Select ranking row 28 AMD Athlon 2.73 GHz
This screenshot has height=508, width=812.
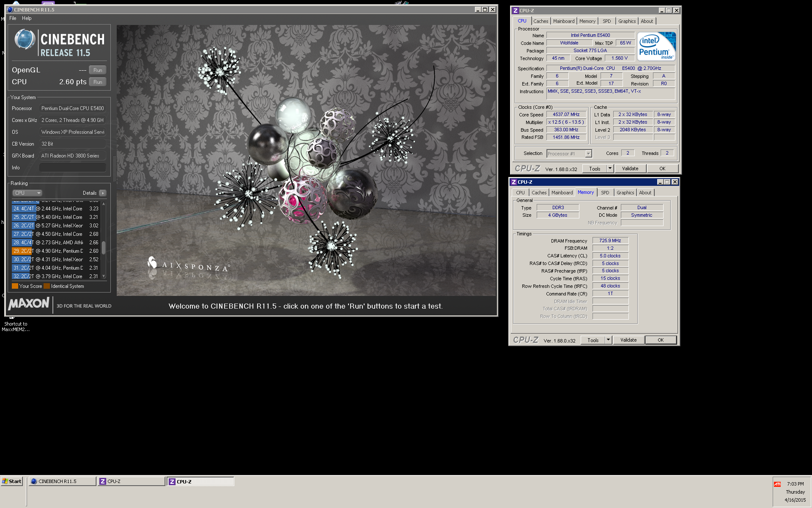(56, 243)
